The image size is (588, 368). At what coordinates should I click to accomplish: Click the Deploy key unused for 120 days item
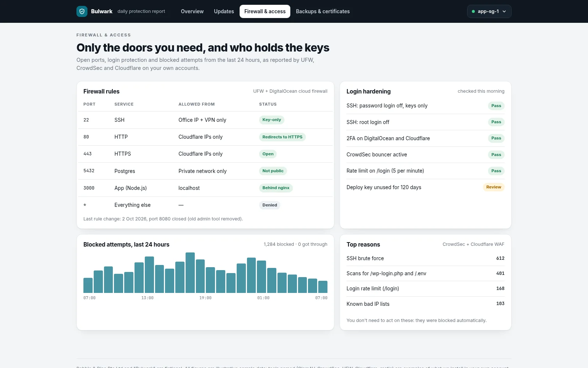(384, 187)
